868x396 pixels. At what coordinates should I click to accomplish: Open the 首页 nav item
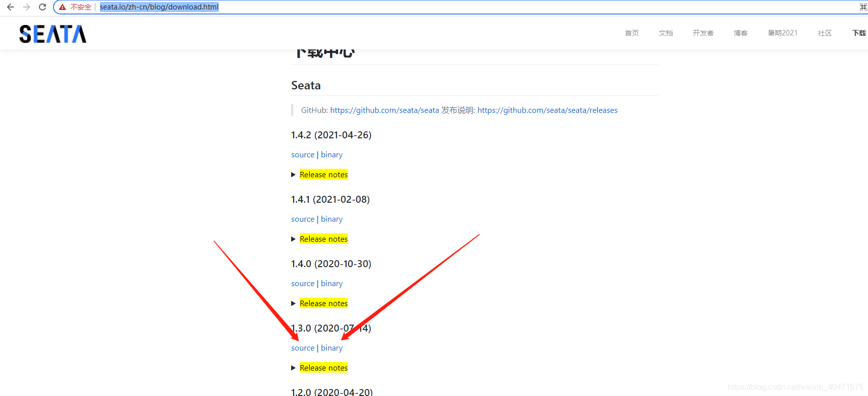[x=632, y=33]
